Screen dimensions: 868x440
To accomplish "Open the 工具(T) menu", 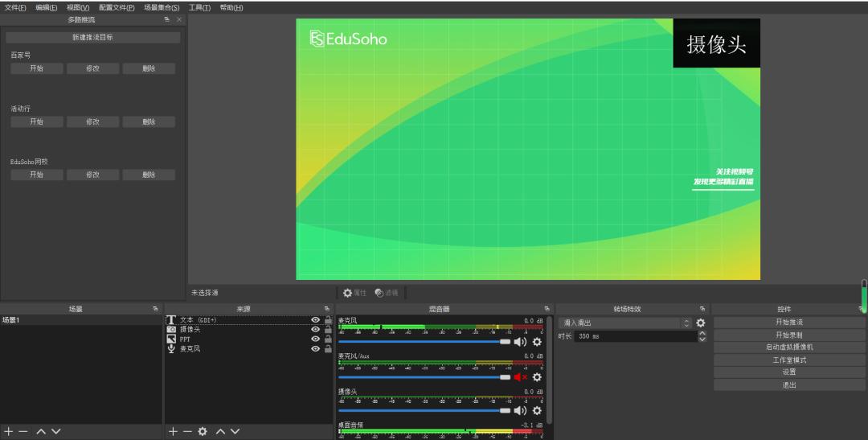I will [199, 7].
